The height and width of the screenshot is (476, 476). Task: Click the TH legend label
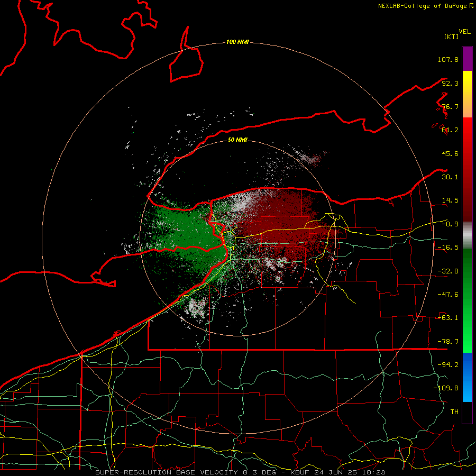tap(454, 412)
